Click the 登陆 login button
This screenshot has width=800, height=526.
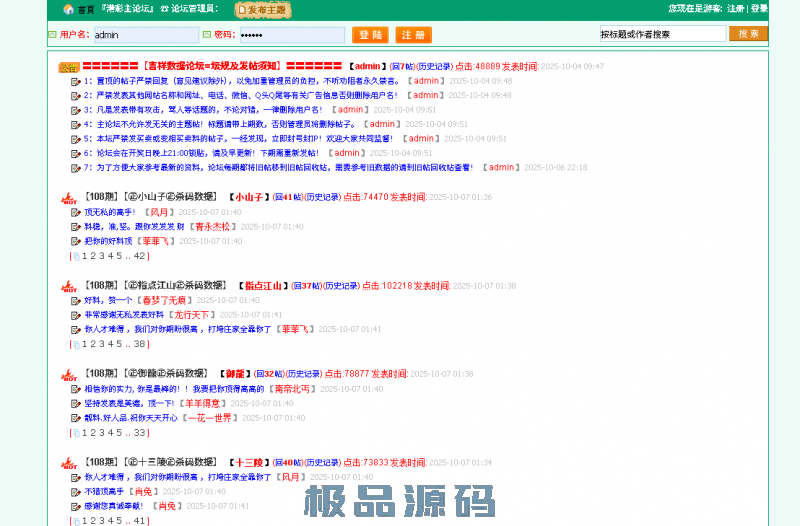370,35
